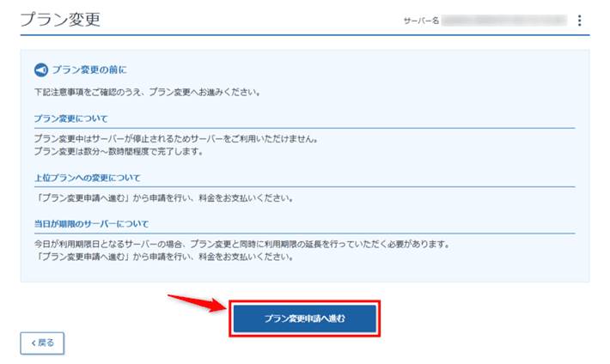Click the line プラン変更中はサーバーが停止されるため…

[x=176, y=139]
